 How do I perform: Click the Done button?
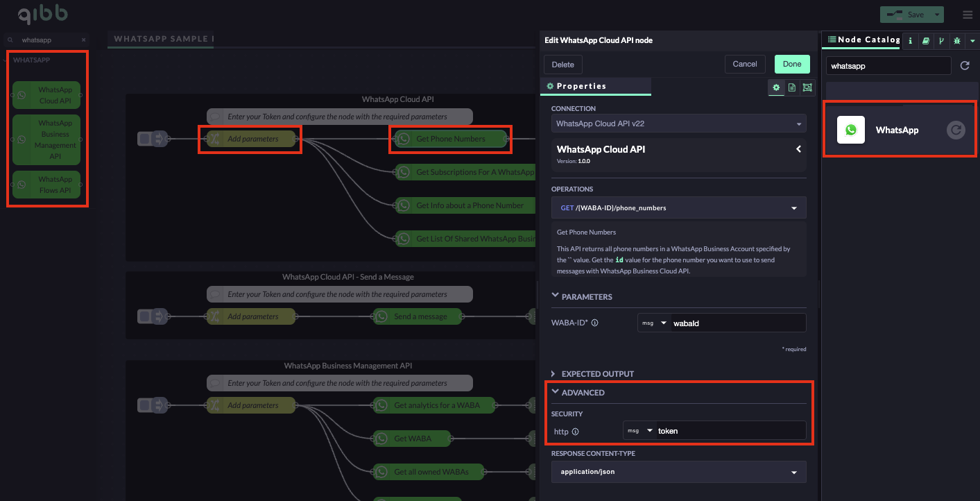click(x=791, y=65)
